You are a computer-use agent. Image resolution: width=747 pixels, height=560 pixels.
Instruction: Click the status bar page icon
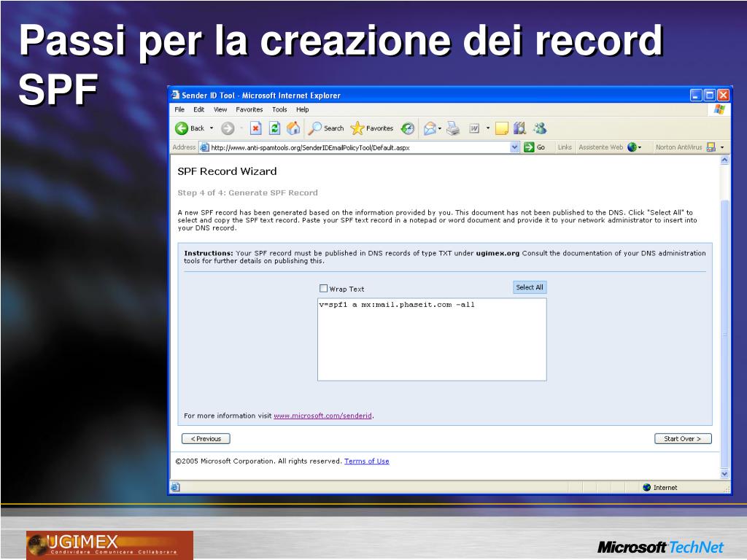point(175,486)
